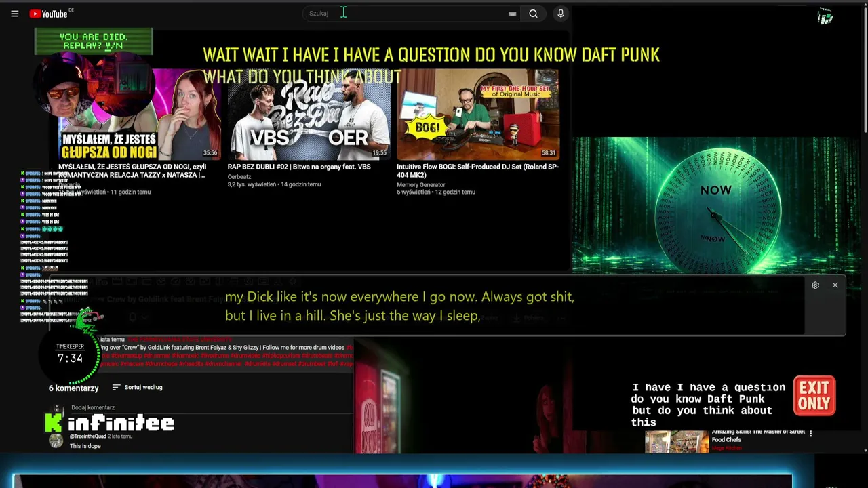The height and width of the screenshot is (488, 868).
Task: Click the magnifier search button
Action: click(x=534, y=14)
